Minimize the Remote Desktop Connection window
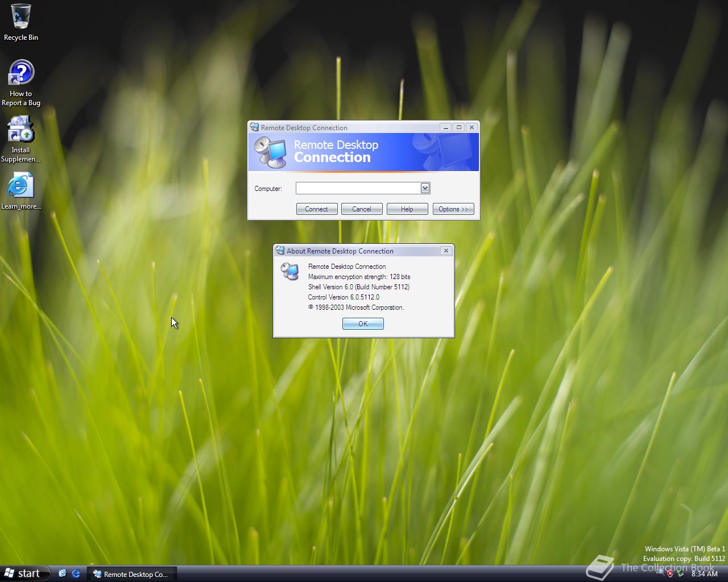Screen dimensions: 728x582 pos(446,127)
